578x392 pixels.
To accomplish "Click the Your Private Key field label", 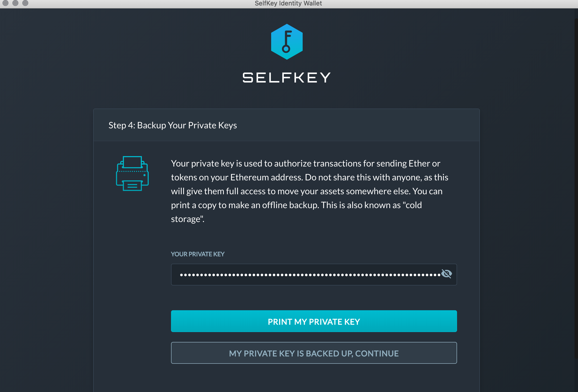I will pos(198,254).
